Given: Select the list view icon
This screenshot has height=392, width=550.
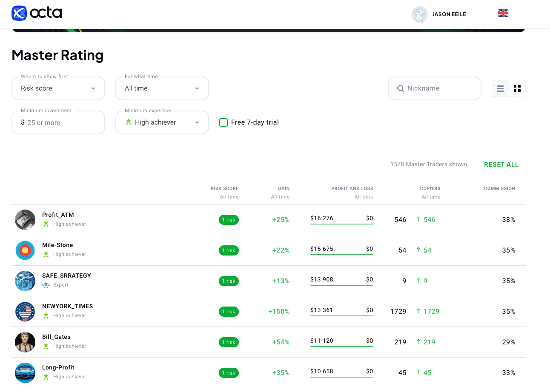Looking at the screenshot, I should click(x=500, y=88).
